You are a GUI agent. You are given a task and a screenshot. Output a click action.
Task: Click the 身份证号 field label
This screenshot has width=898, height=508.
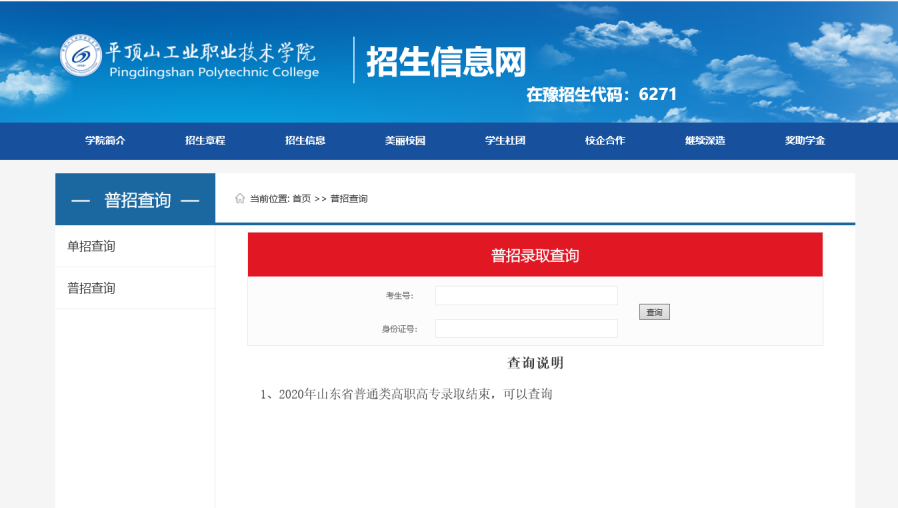(x=399, y=329)
